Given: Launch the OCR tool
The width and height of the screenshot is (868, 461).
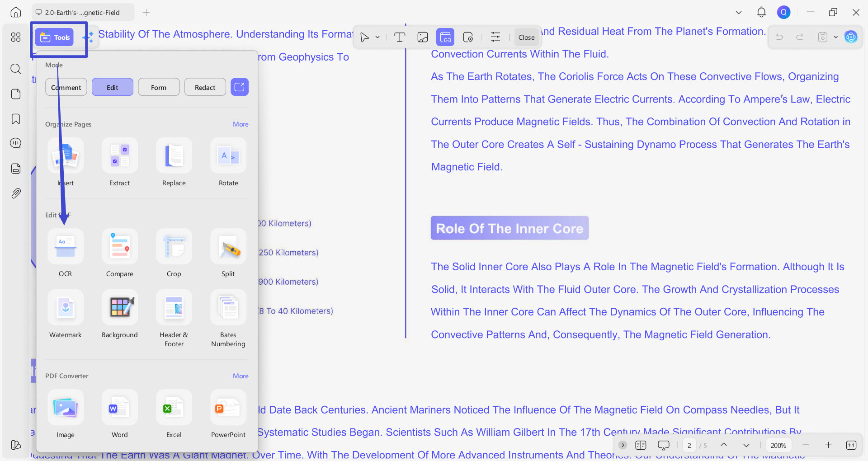Looking at the screenshot, I should [66, 253].
